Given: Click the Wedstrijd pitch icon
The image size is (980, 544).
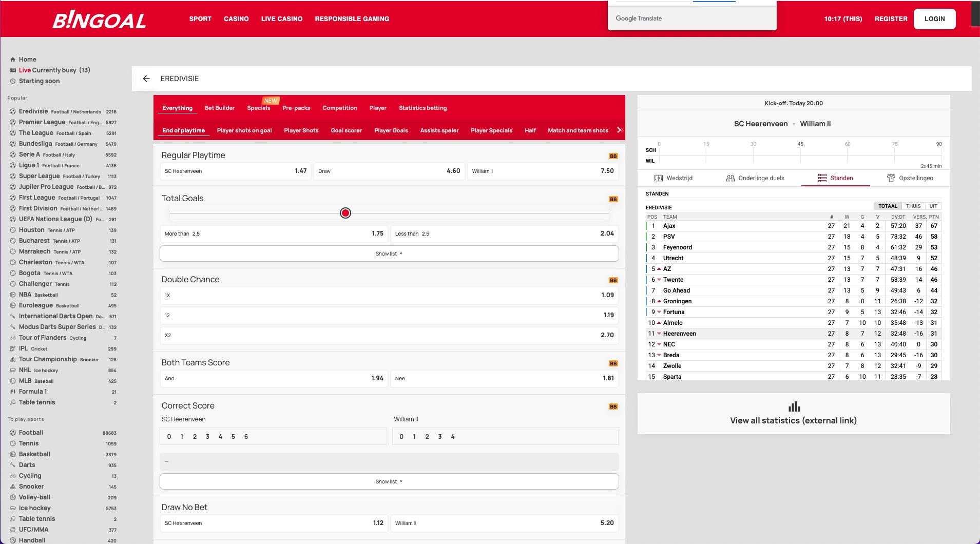Looking at the screenshot, I should [x=659, y=178].
